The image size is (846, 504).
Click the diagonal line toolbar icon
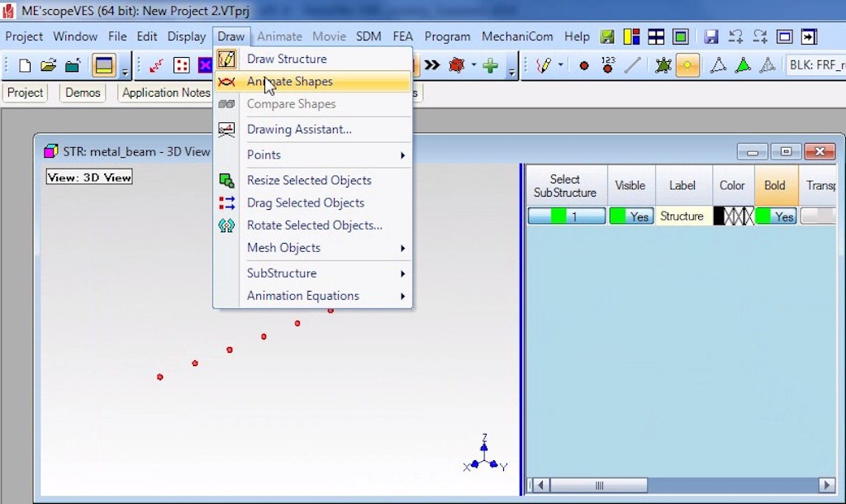tap(632, 66)
